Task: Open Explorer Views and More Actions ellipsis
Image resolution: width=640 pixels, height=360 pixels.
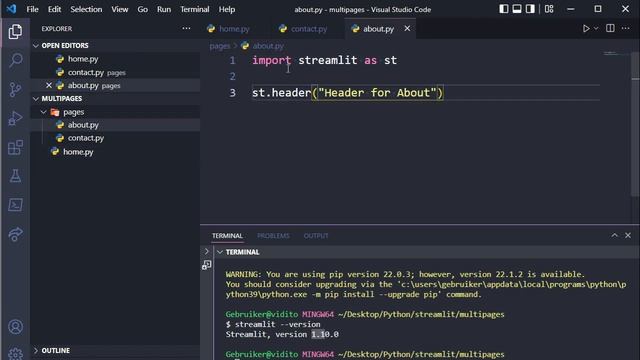Action: point(186,29)
